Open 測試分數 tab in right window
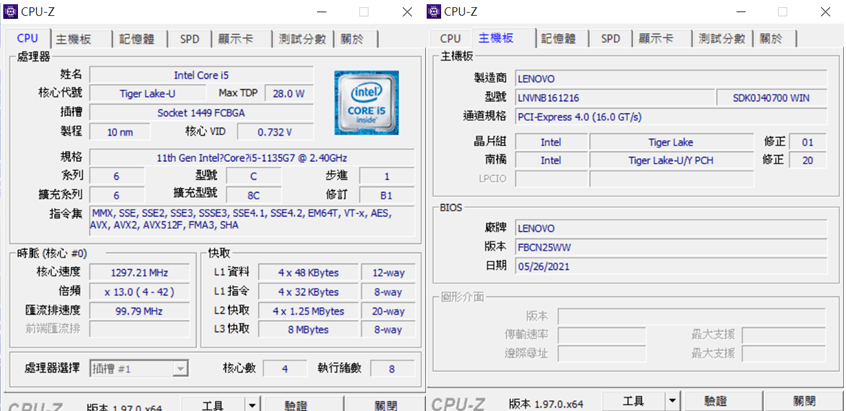Screen dimensions: 846x411 pyautogui.click(x=722, y=39)
